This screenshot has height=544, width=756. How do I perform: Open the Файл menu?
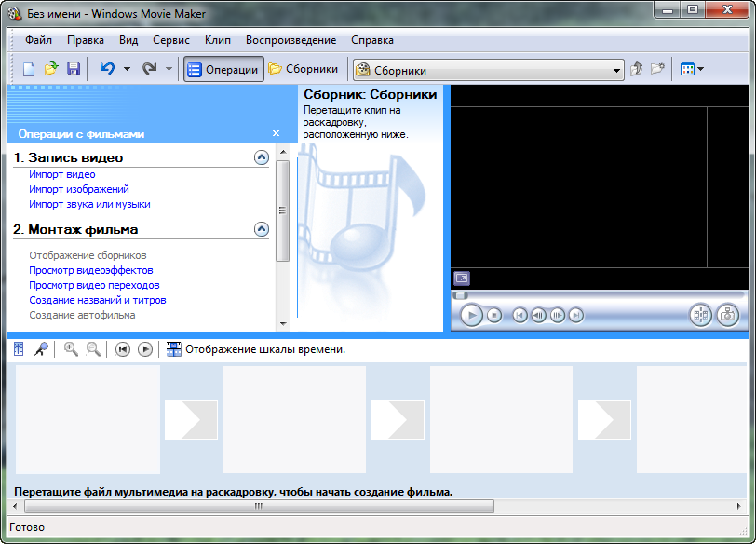pos(38,40)
